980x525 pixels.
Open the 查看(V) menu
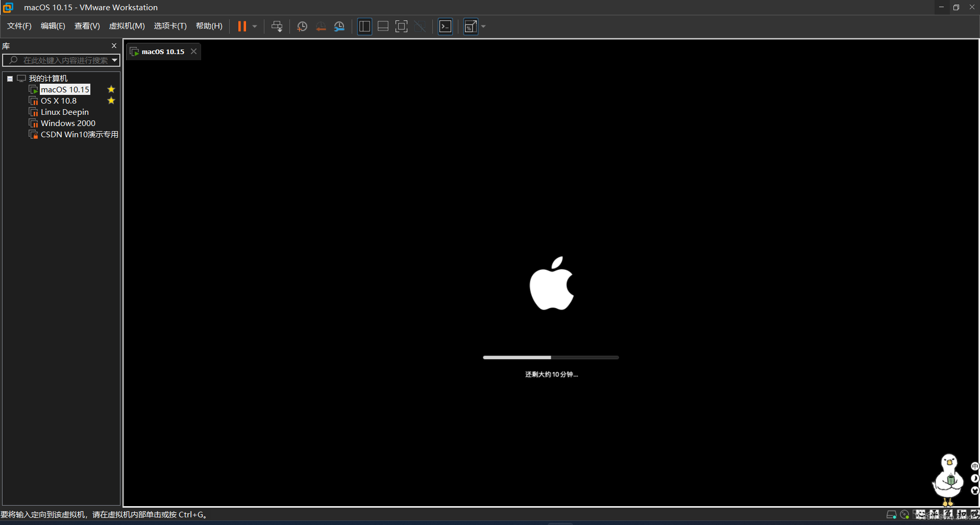[87, 26]
